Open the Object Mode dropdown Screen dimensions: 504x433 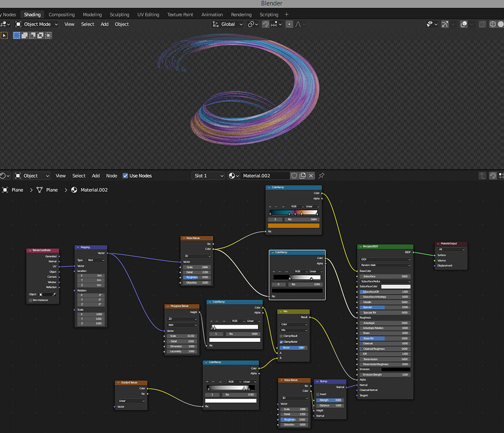[36, 24]
